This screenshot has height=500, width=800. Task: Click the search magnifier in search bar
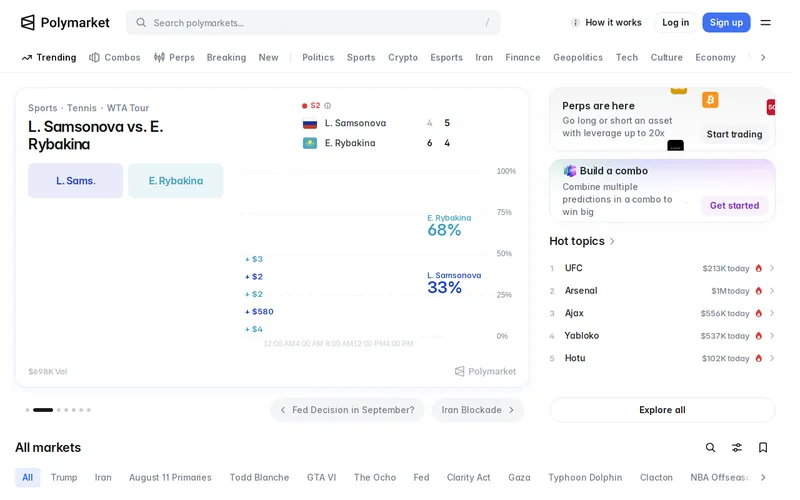coord(141,22)
